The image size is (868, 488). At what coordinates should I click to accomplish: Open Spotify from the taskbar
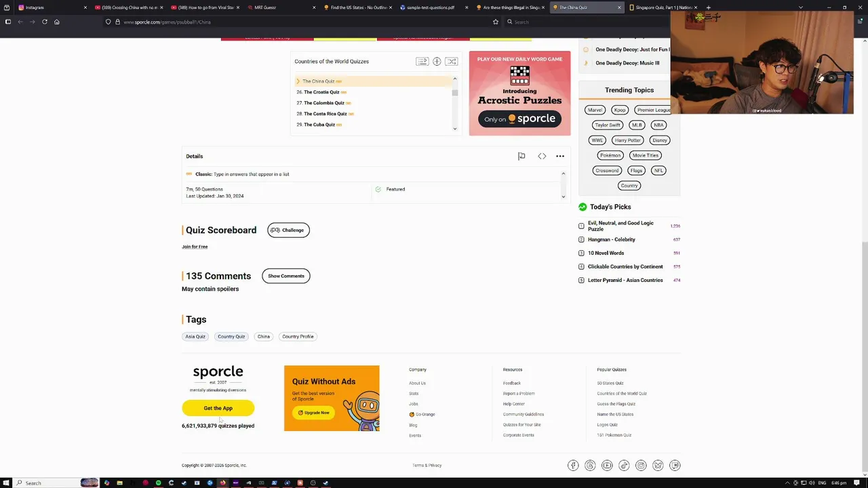click(x=158, y=483)
